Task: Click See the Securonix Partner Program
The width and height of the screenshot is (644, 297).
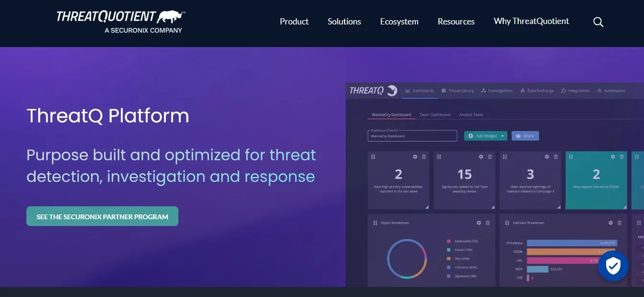Action: click(x=102, y=216)
